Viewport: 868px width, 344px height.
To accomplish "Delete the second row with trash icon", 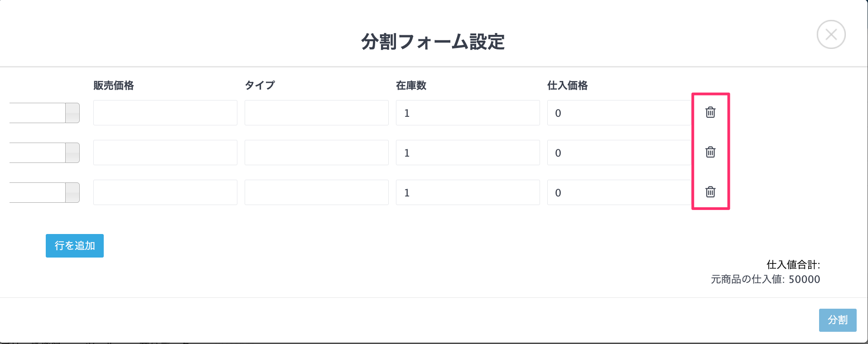I will 710,152.
